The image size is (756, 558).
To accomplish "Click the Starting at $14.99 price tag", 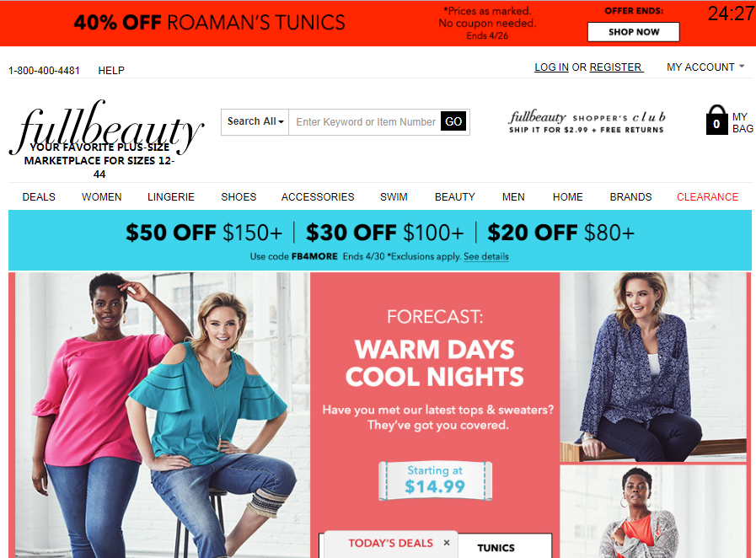I will pos(436,480).
